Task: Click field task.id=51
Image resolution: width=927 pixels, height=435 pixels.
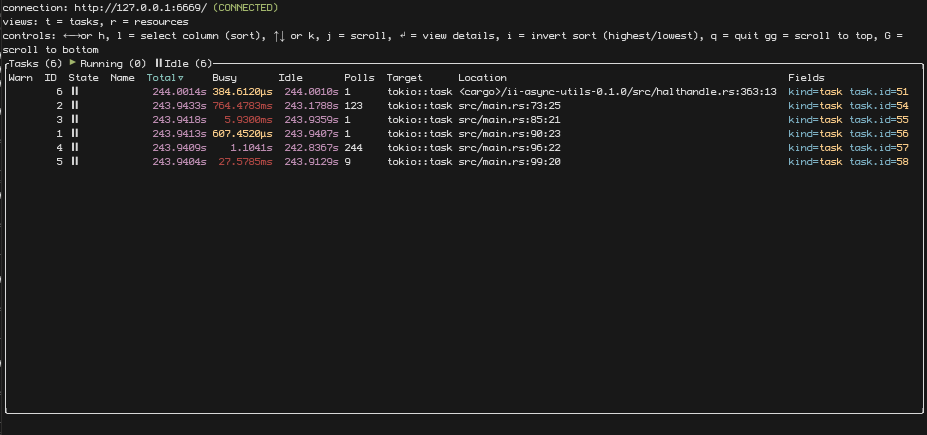Action: [879, 92]
